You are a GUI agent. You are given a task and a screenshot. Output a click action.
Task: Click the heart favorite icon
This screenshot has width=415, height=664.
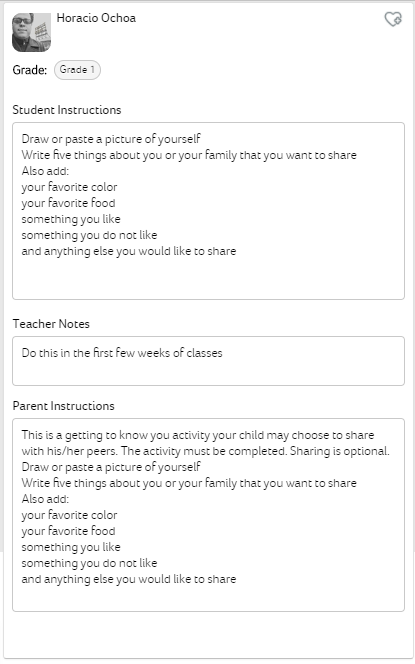click(393, 19)
